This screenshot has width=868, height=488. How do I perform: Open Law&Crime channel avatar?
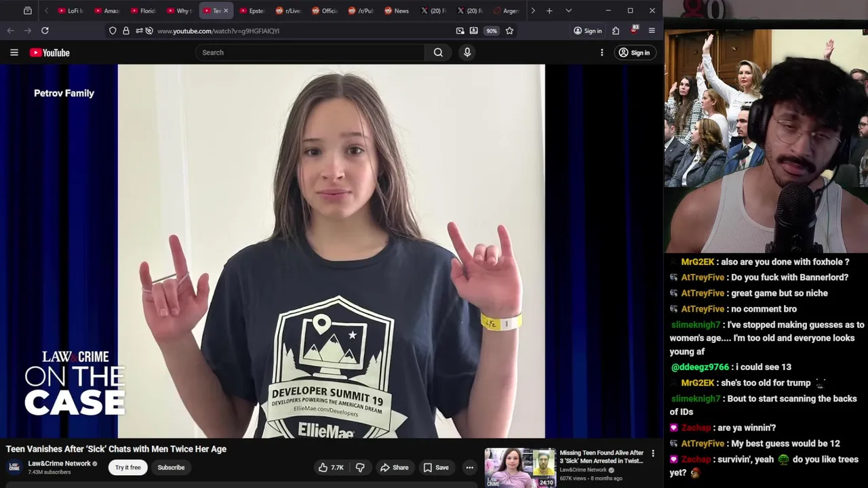tap(14, 467)
